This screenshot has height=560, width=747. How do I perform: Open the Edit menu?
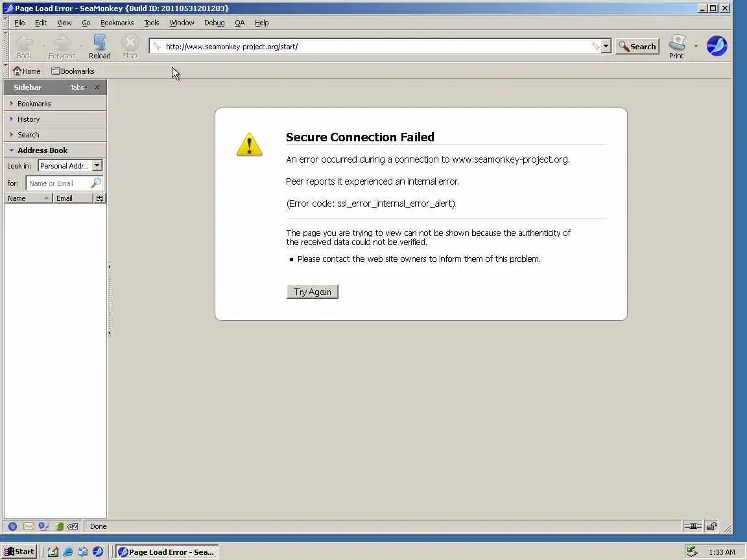(41, 23)
